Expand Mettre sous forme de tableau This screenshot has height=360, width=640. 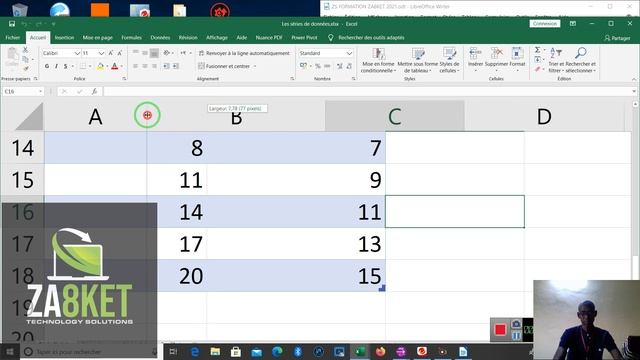click(418, 60)
